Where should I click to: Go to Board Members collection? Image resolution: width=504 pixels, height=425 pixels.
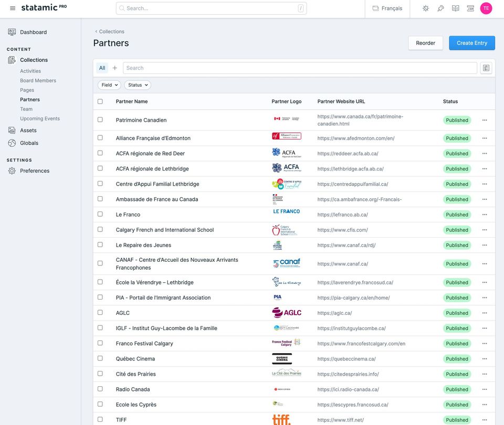[38, 81]
